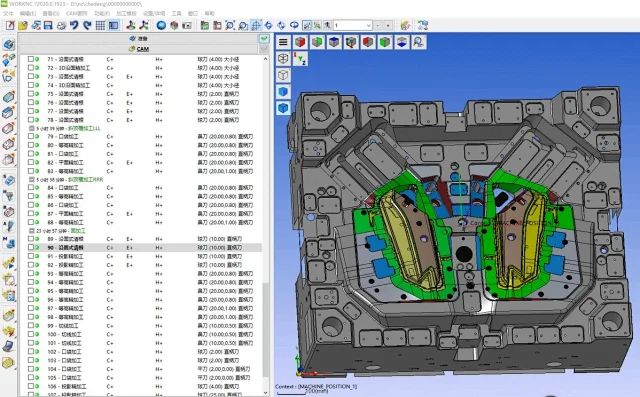
Task: Tick the checkbox for toolpath 90
Action: (x=31, y=248)
